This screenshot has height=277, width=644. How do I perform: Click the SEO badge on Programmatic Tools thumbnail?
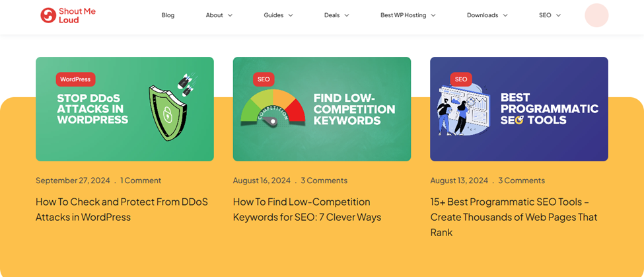click(461, 79)
